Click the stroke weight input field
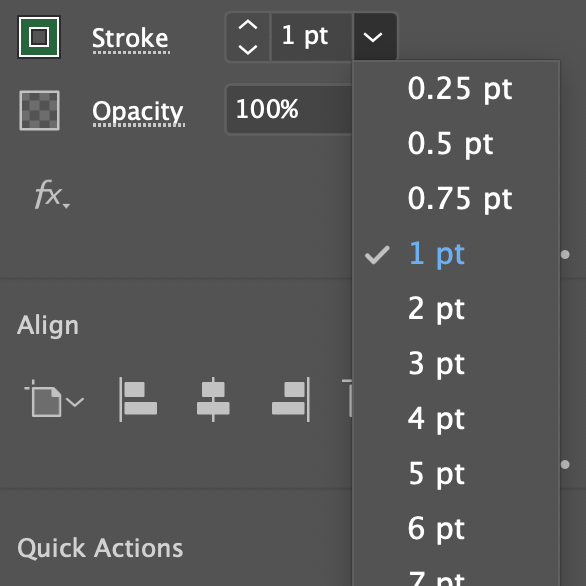 tap(312, 37)
